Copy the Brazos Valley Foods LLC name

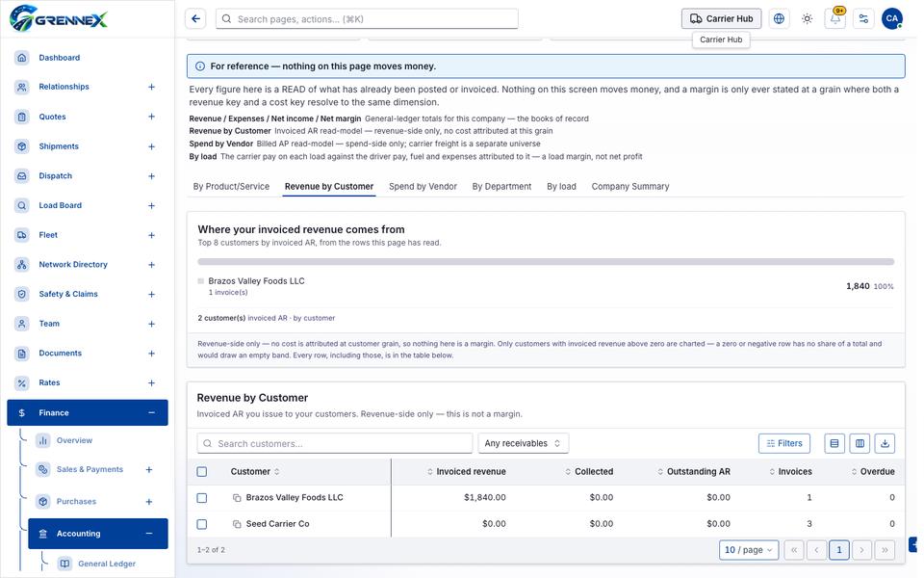point(237,498)
